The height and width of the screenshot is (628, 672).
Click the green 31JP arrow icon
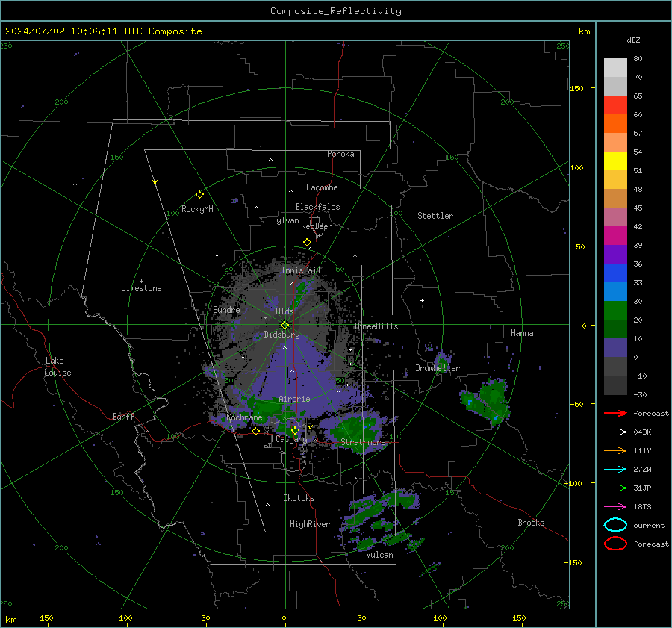[x=615, y=488]
